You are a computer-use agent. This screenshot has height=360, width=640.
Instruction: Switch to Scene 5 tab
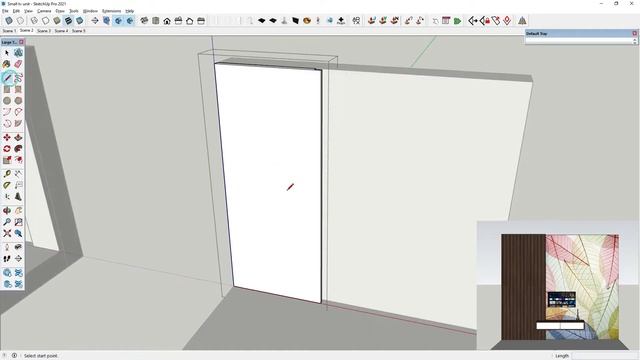(x=79, y=31)
